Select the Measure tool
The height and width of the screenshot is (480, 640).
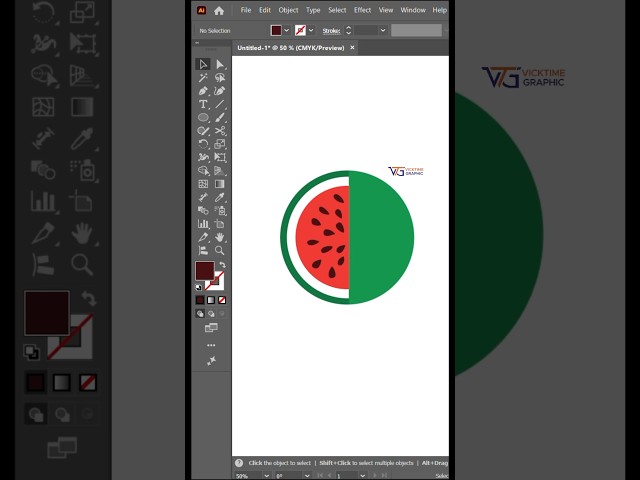[203, 197]
